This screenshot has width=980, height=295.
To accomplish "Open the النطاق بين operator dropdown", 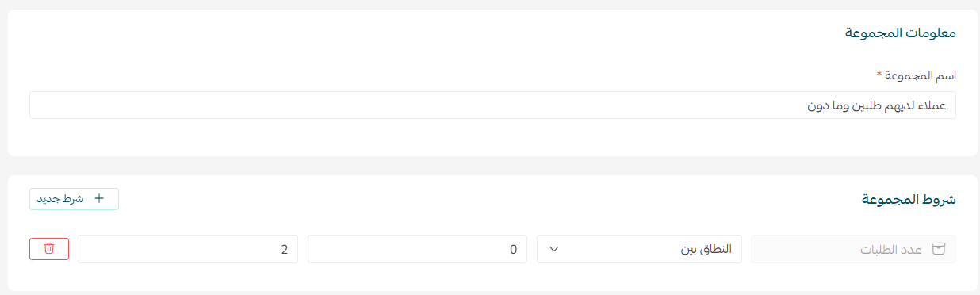I will (639, 249).
